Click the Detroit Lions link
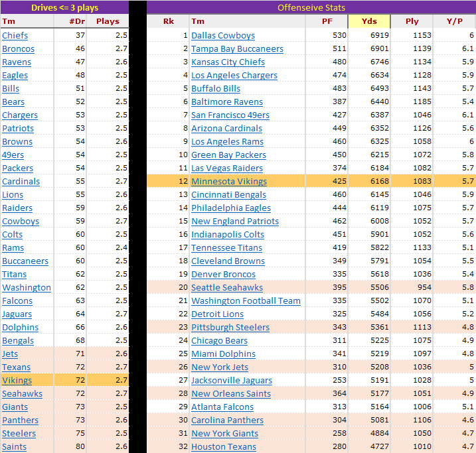Screen dimensions: 476x453 point(217,314)
